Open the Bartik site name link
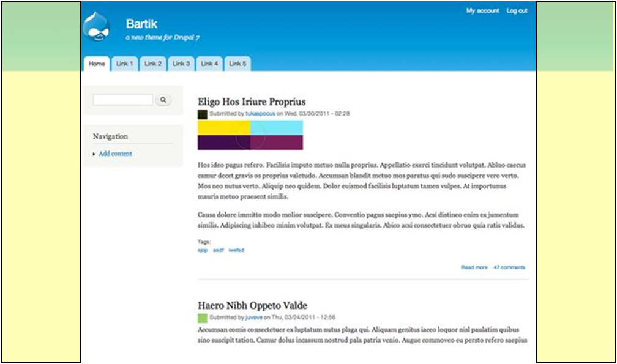 pyautogui.click(x=141, y=24)
